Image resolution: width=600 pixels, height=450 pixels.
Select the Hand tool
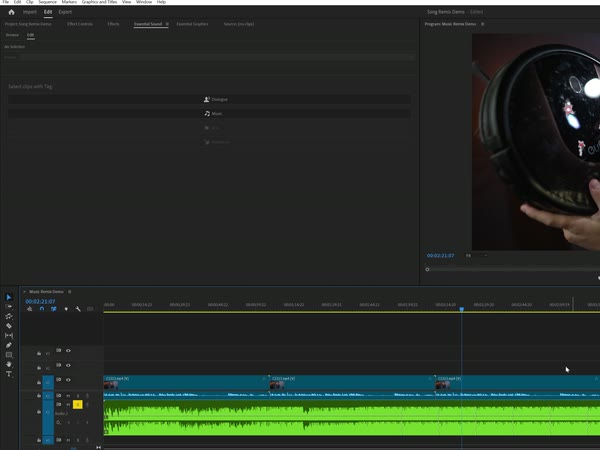pyautogui.click(x=9, y=364)
